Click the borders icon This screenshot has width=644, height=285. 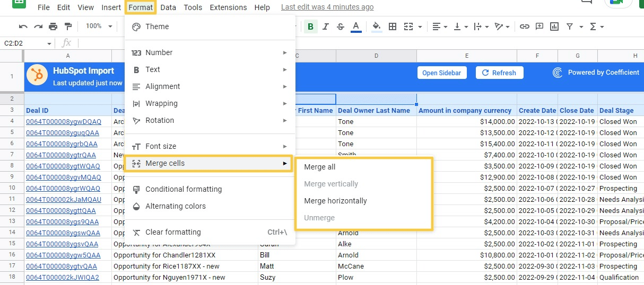click(393, 26)
